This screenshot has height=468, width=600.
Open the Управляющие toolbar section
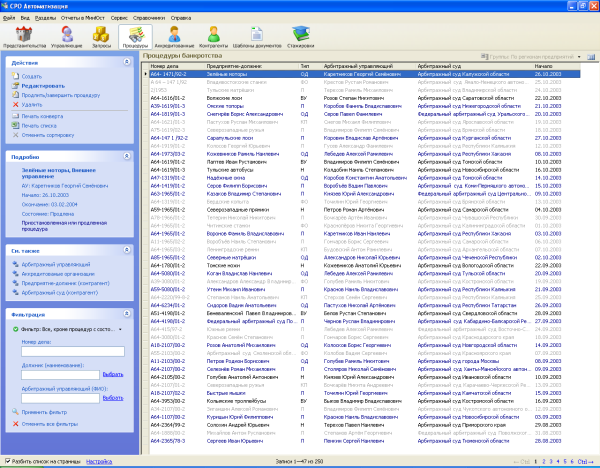tap(66, 36)
